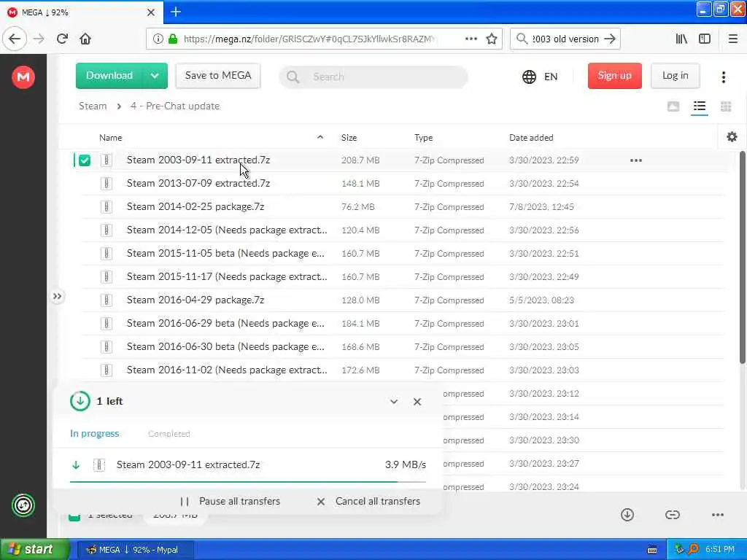Click get link icon in selection bar
The width and height of the screenshot is (747, 560).
click(672, 515)
